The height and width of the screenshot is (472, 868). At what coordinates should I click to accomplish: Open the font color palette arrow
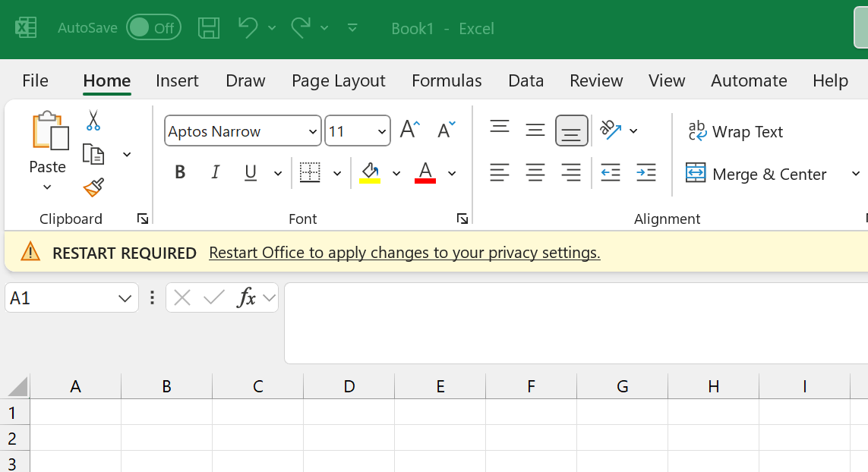[452, 174]
